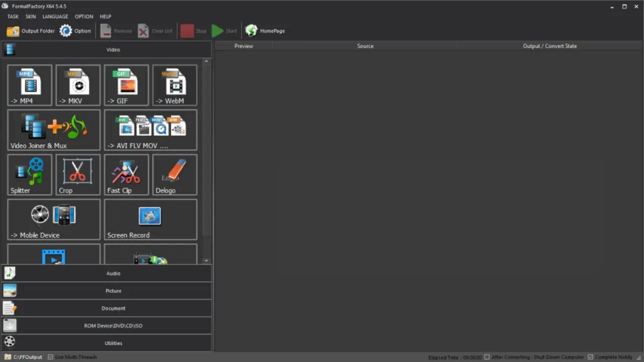The width and height of the screenshot is (644, 362).
Task: Expand the Picture category
Action: pyautogui.click(x=106, y=291)
